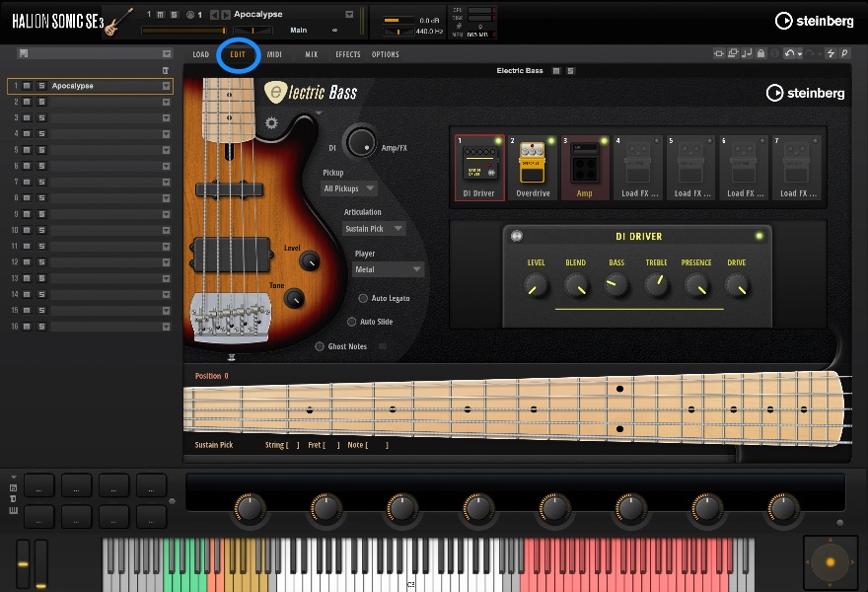This screenshot has height=592, width=868.
Task: Click the DI Driver BLEND knob
Action: click(x=576, y=287)
